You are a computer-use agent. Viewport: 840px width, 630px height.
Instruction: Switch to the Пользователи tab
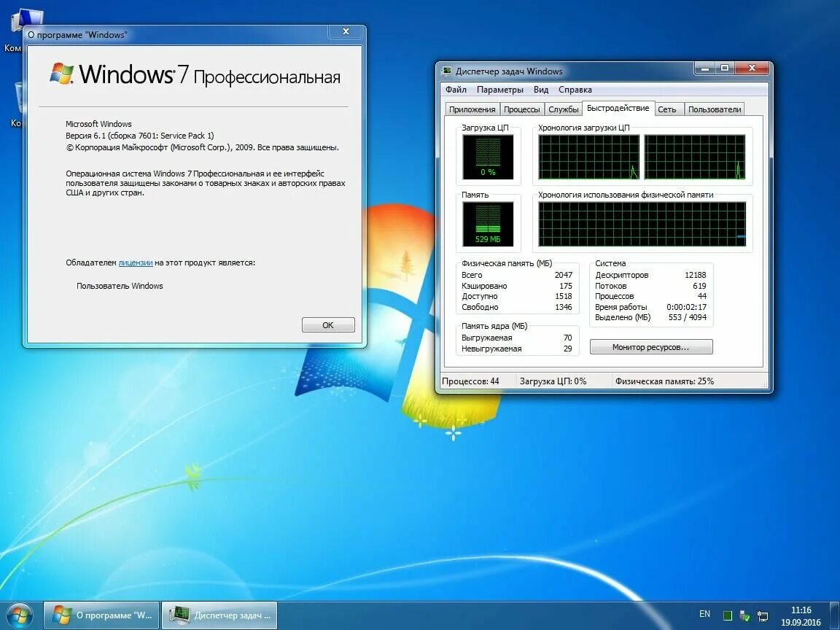[715, 109]
